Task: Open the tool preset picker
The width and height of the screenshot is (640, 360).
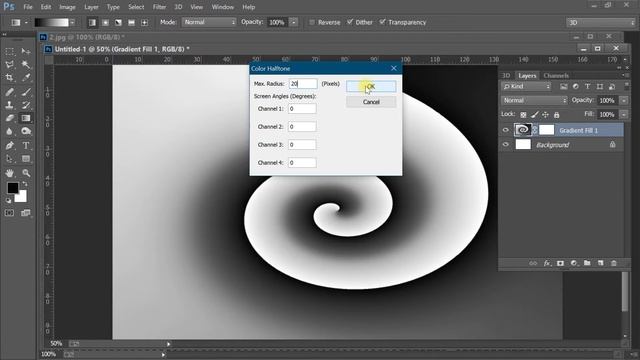Action: 19,22
